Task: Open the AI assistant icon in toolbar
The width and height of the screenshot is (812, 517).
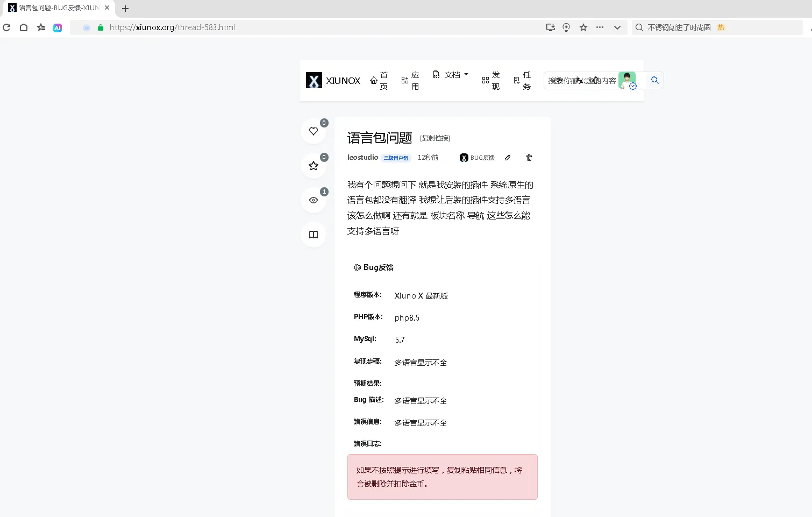Action: [x=58, y=27]
